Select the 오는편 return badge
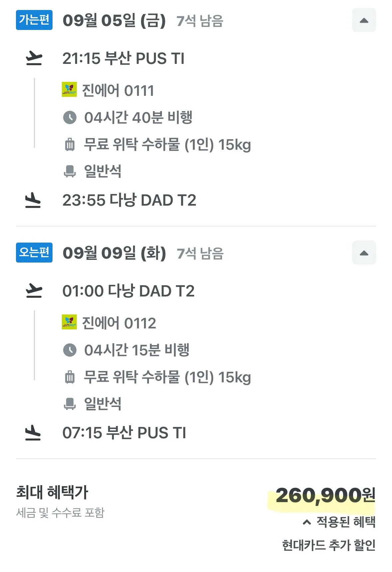This screenshot has width=392, height=572. click(34, 253)
